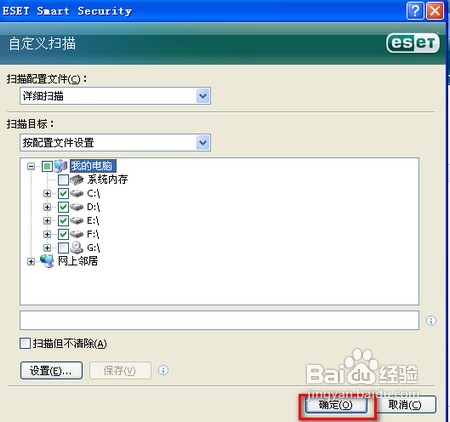
Task: Click the D:\ drive icon
Action: point(77,207)
